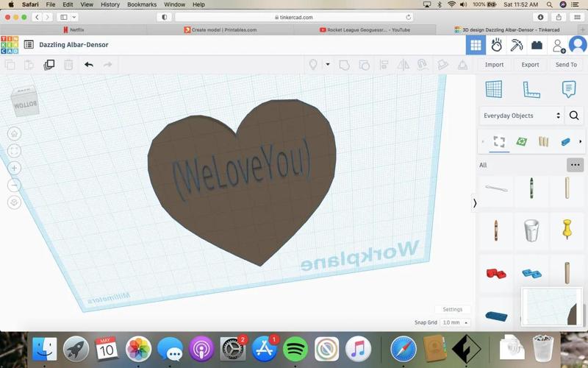Viewport: 588px width, 368px height.
Task: Click the Cruise tool icon
Action: click(423, 65)
